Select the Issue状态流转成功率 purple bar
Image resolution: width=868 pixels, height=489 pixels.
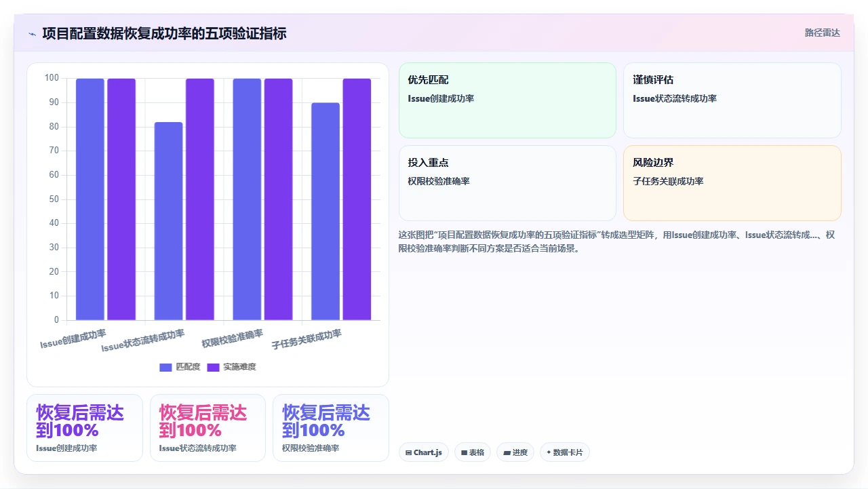pyautogui.click(x=200, y=199)
